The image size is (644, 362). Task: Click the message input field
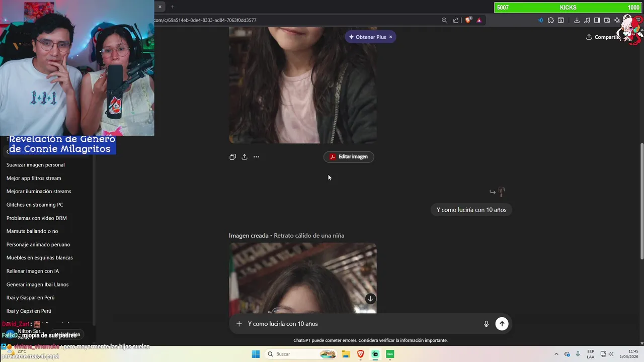tap(362, 324)
